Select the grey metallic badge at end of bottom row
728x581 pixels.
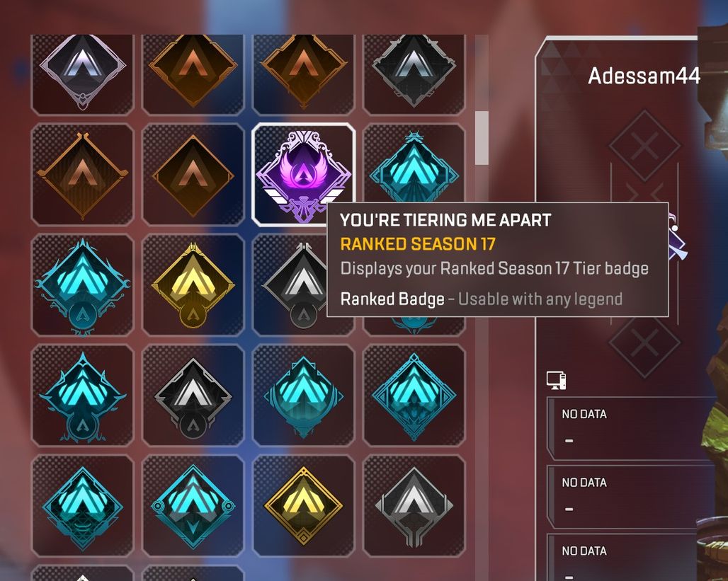pos(414,505)
